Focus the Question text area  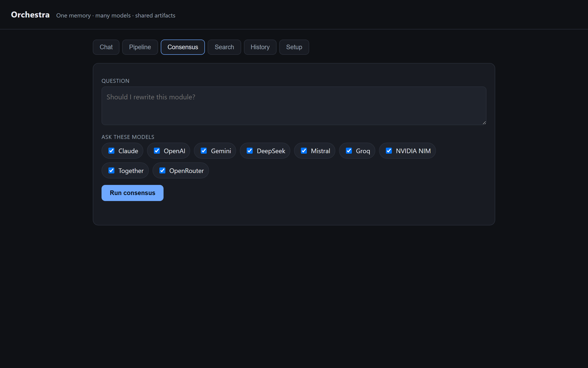pyautogui.click(x=294, y=106)
